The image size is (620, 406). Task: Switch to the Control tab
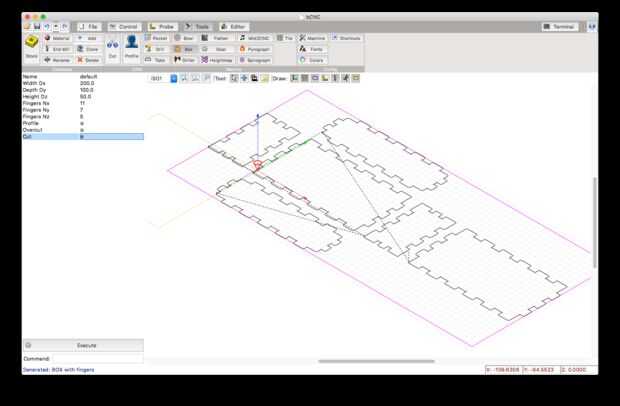[x=124, y=26]
